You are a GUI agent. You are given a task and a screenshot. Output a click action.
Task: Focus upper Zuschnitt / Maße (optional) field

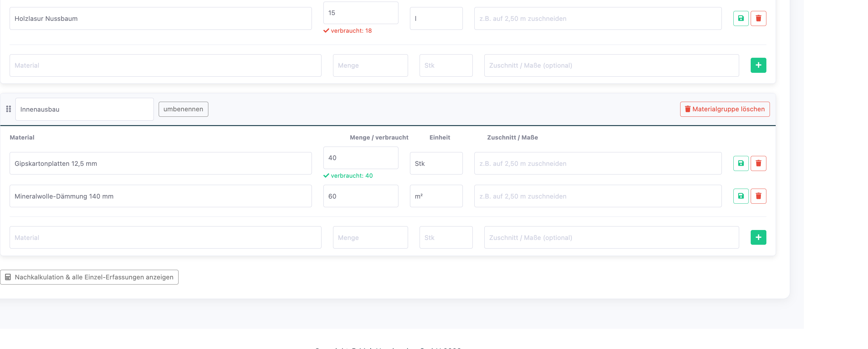coord(612,65)
